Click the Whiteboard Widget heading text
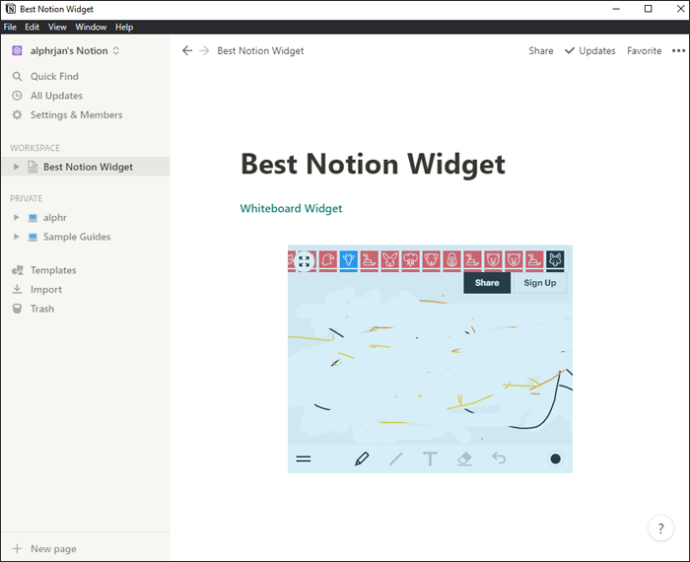 coord(291,208)
